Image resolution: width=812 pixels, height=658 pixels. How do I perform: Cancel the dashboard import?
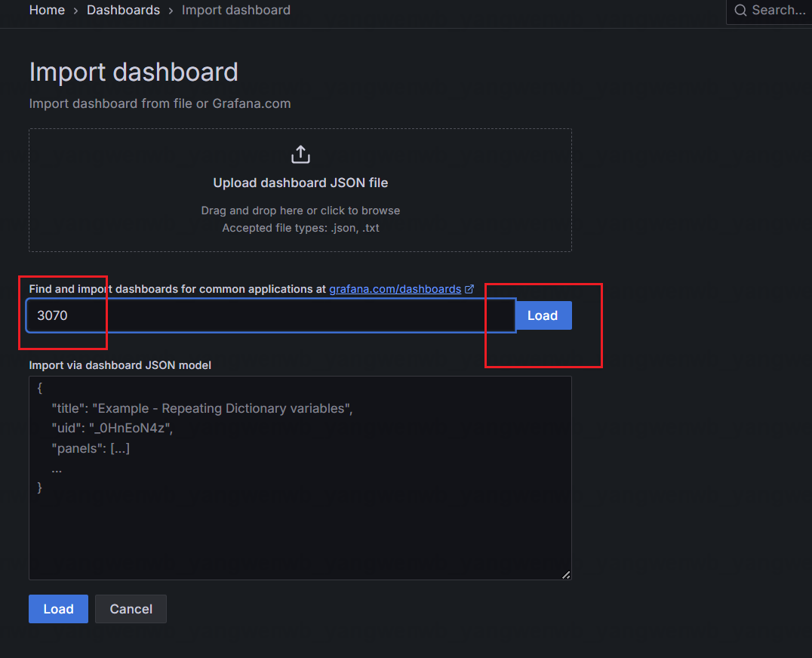(x=131, y=609)
